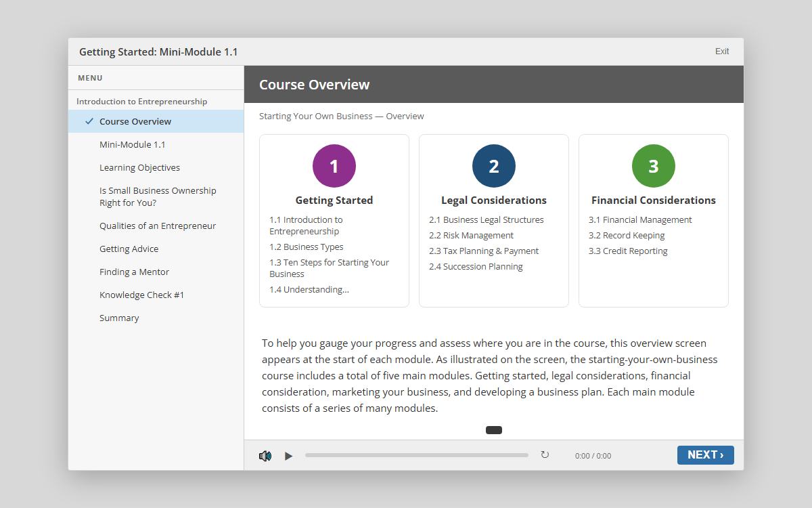This screenshot has height=508, width=812.
Task: Click the Getting Started card title
Action: (334, 200)
